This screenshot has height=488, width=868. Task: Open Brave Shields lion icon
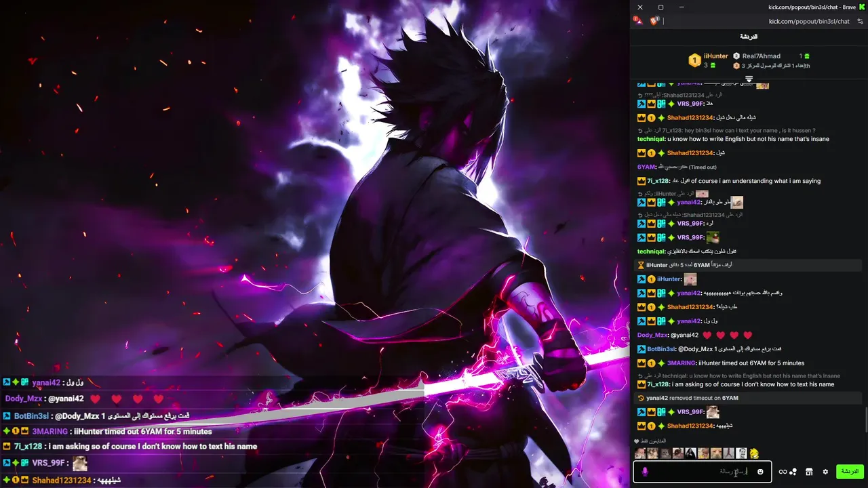point(654,21)
